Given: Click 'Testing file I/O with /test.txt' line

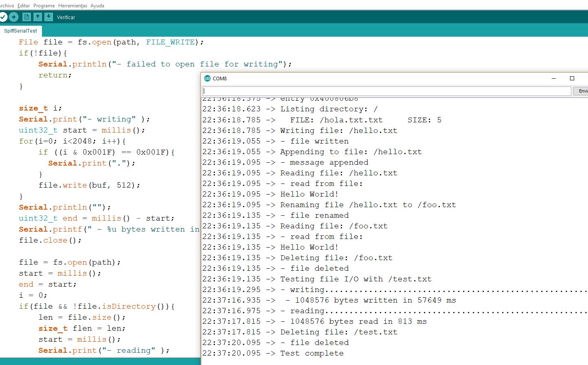Looking at the screenshot, I should coord(356,279).
